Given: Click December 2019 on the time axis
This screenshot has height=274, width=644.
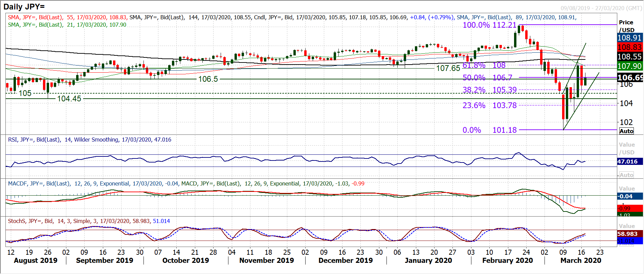Looking at the screenshot, I should 346,260.
